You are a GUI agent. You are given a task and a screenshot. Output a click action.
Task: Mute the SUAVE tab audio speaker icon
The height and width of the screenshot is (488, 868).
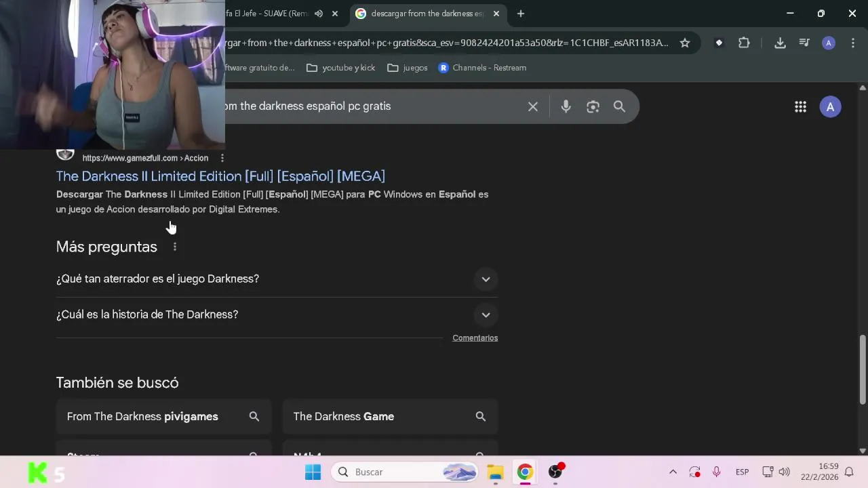pos(319,14)
